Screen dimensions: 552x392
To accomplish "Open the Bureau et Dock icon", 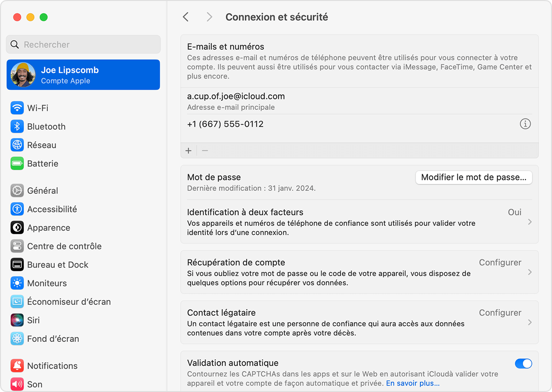I will click(17, 265).
